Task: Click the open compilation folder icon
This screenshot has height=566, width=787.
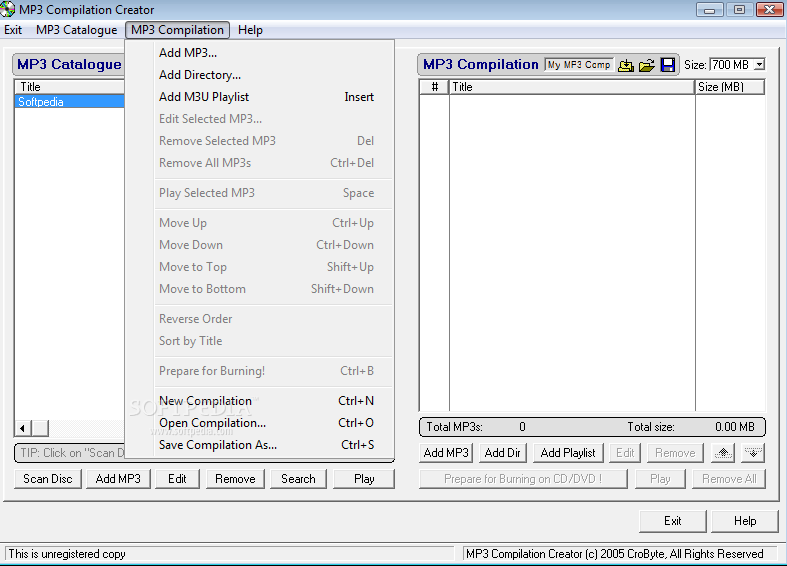Action: pyautogui.click(x=646, y=65)
